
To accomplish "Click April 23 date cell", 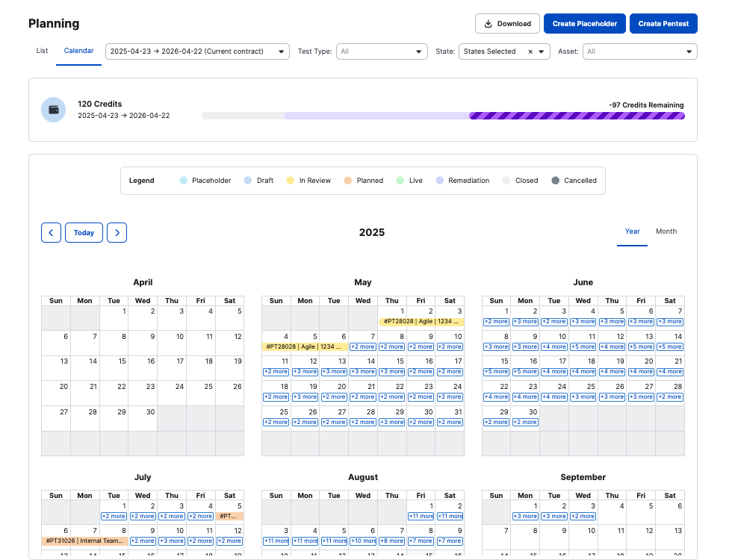I will 143,393.
